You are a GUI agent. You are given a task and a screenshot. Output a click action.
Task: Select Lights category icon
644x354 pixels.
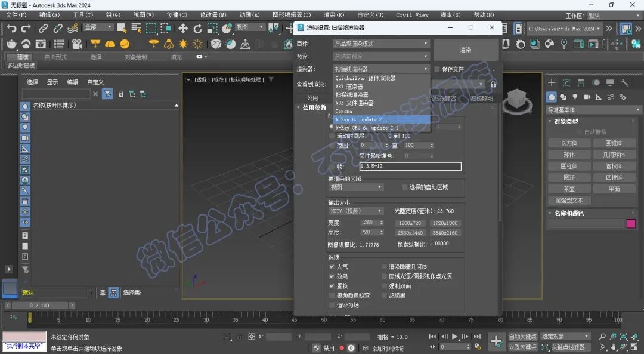pos(575,97)
